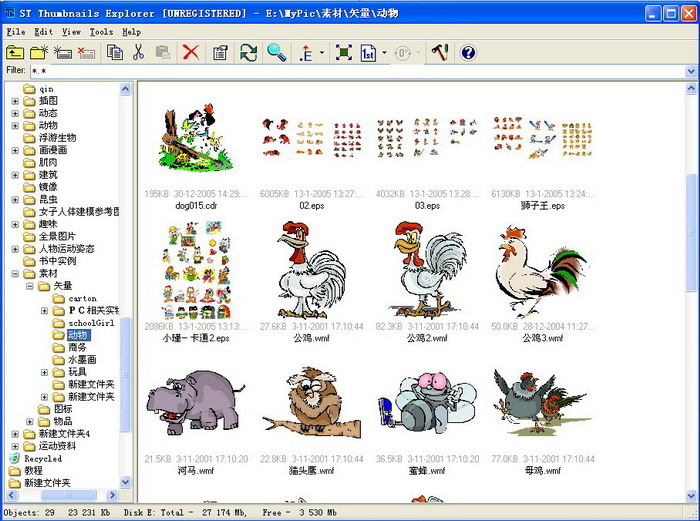Click the folder tree scroll down arrow

pyautogui.click(x=125, y=482)
